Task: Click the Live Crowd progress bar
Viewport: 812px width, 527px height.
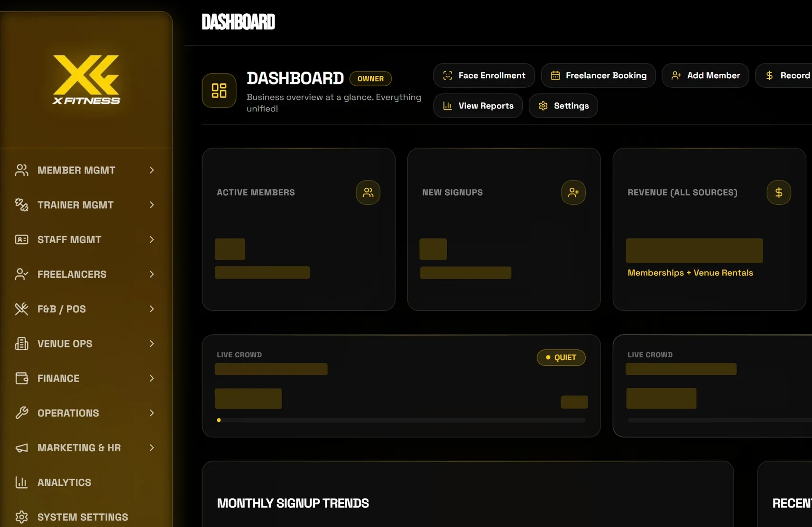Action: click(401, 420)
